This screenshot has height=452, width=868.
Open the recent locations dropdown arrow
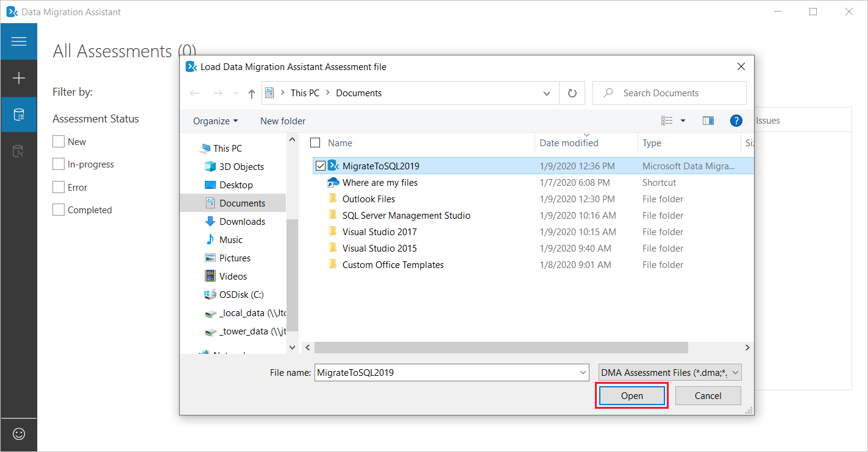click(x=236, y=93)
